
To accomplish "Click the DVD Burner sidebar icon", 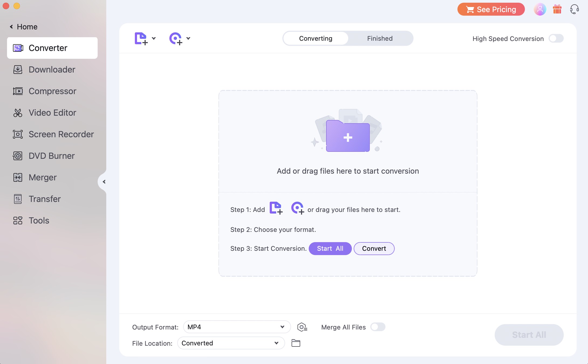I will click(x=17, y=156).
